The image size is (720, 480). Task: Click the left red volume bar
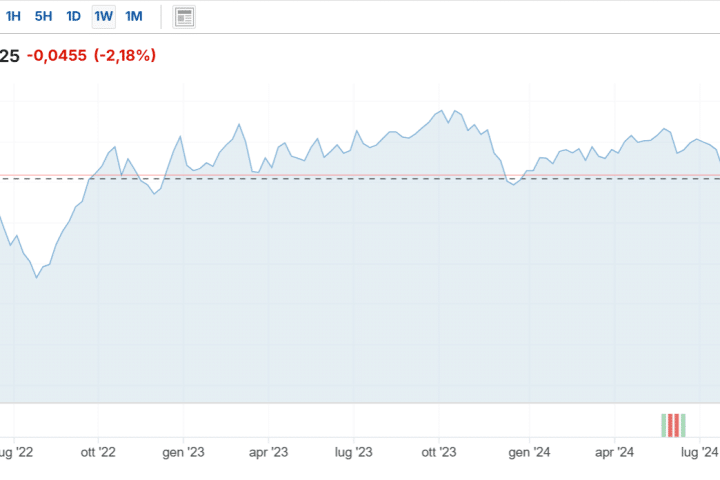[x=671, y=425]
